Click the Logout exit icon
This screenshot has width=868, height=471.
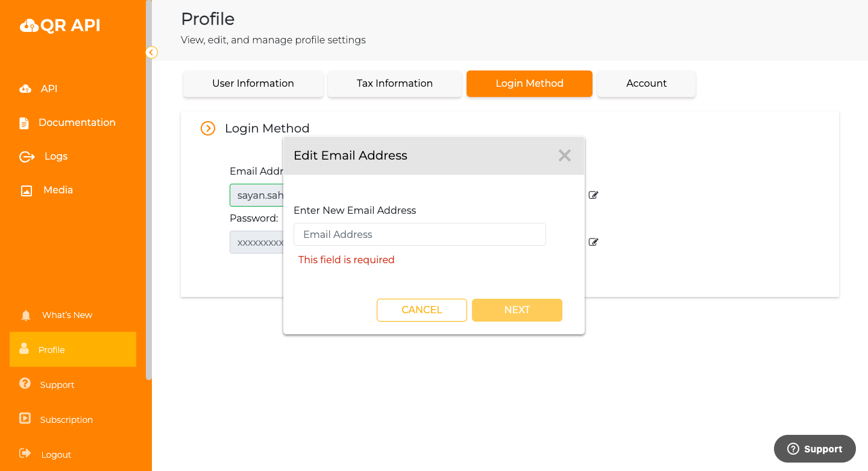[25, 453]
